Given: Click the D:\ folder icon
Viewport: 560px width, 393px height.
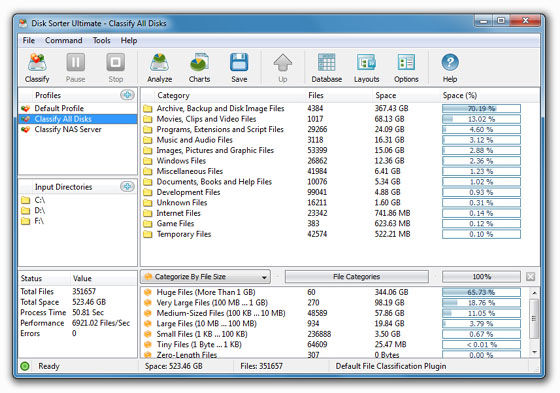Looking at the screenshot, I should [25, 210].
